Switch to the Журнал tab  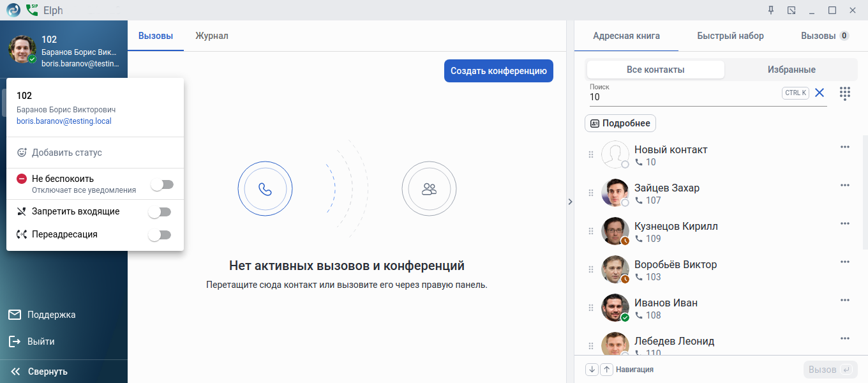click(212, 36)
